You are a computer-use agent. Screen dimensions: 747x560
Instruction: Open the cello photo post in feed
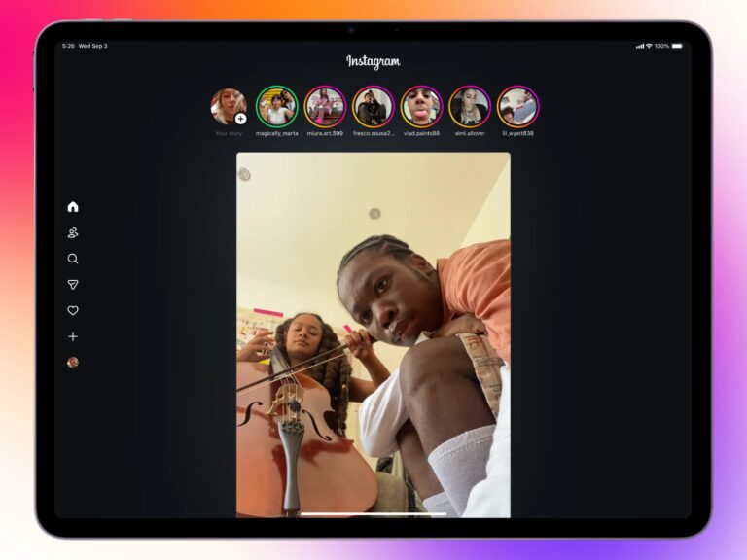pos(373,334)
